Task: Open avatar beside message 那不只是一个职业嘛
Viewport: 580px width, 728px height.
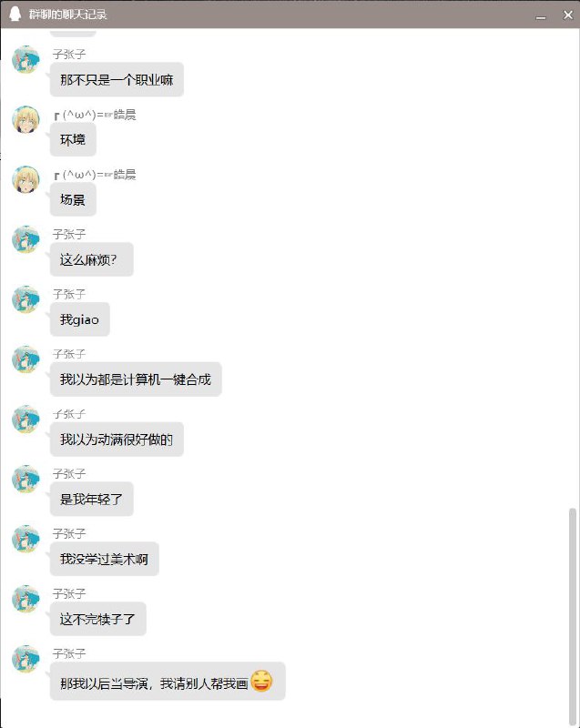Action: click(25, 59)
